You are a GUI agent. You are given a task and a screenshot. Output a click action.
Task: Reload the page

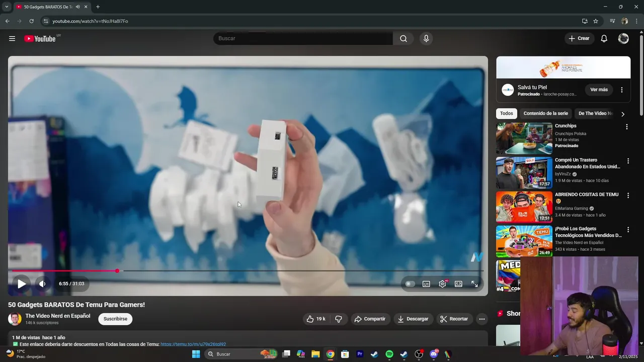[31, 21]
